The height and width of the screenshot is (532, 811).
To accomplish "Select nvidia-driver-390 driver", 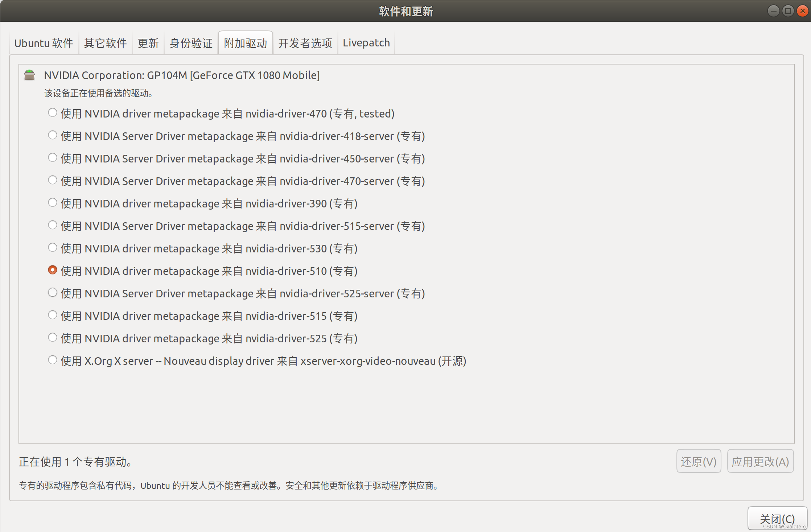I will [53, 202].
